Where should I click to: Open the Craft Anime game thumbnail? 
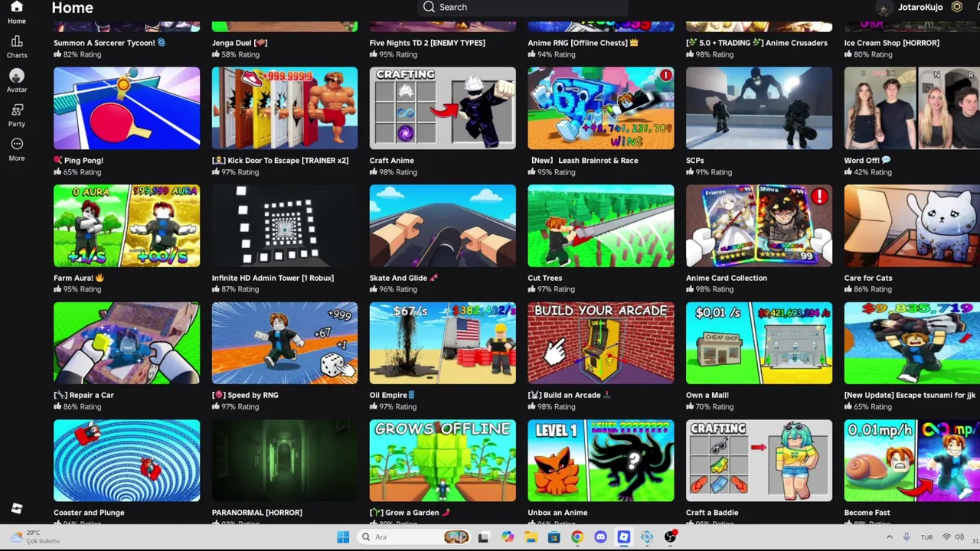443,108
